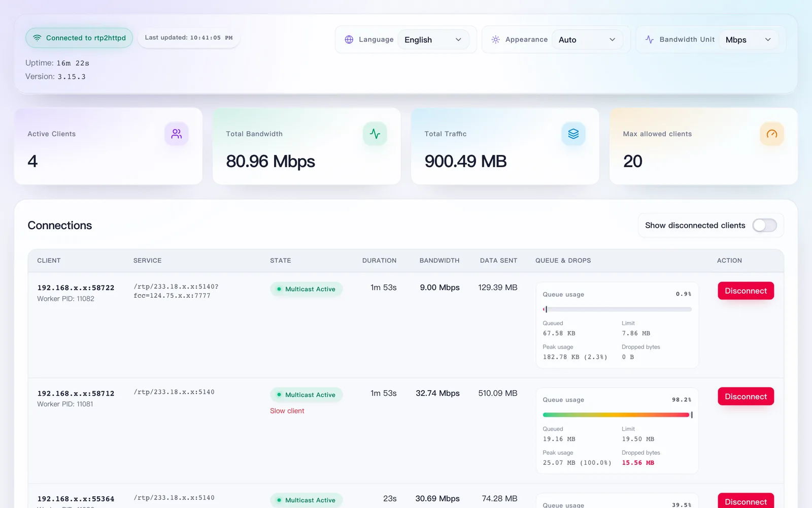Click the Connections section heading
812x508 pixels.
60,226
